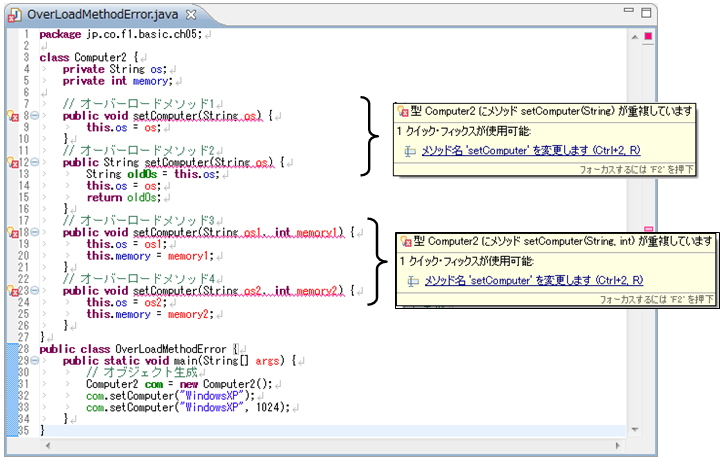The image size is (725, 465).
Task: Collapse the method fold on line 8
Action: pos(34,116)
